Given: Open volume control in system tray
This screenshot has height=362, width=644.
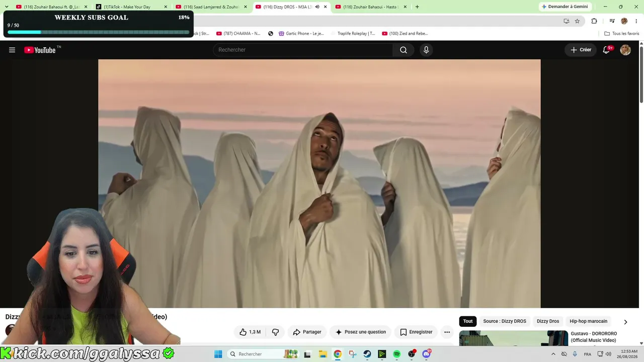Looking at the screenshot, I should (608, 354).
